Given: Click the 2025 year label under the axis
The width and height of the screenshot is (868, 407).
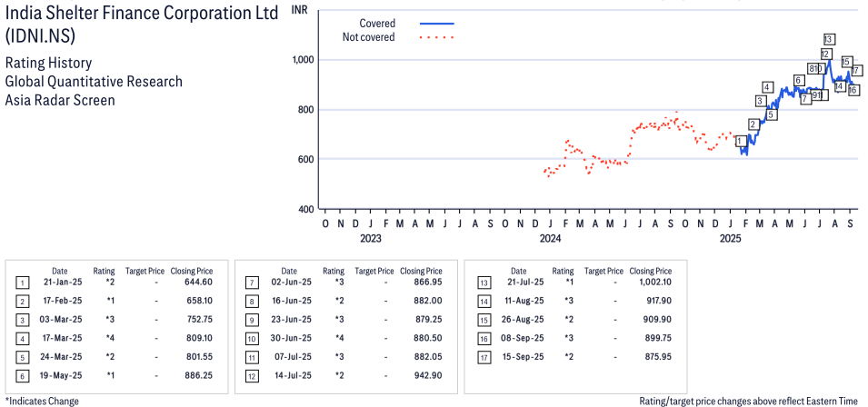Looking at the screenshot, I should coord(730,239).
